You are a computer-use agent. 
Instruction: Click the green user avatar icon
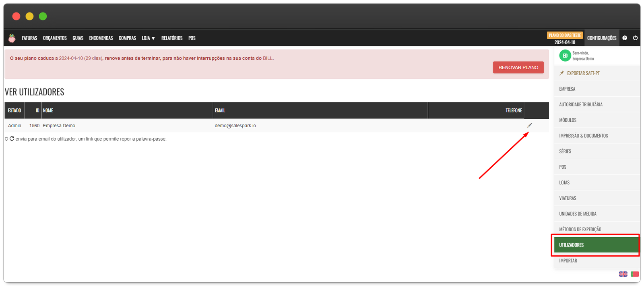[565, 56]
